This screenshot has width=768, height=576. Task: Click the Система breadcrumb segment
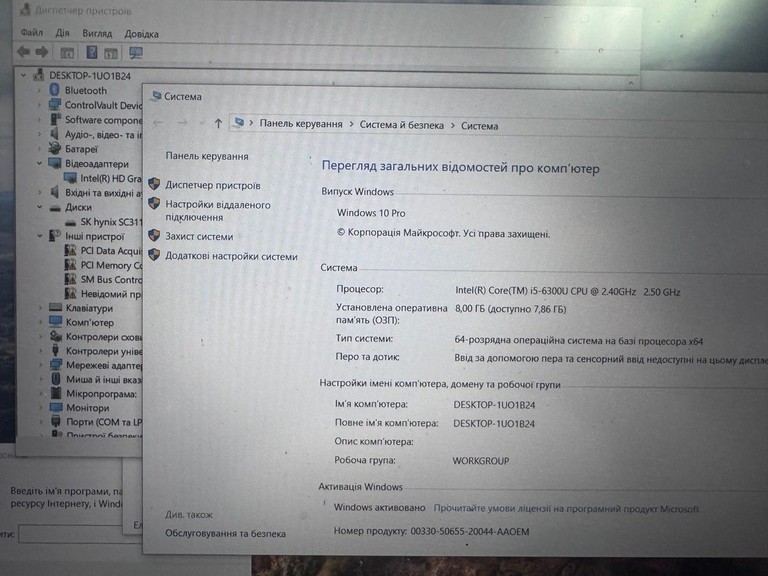(479, 126)
